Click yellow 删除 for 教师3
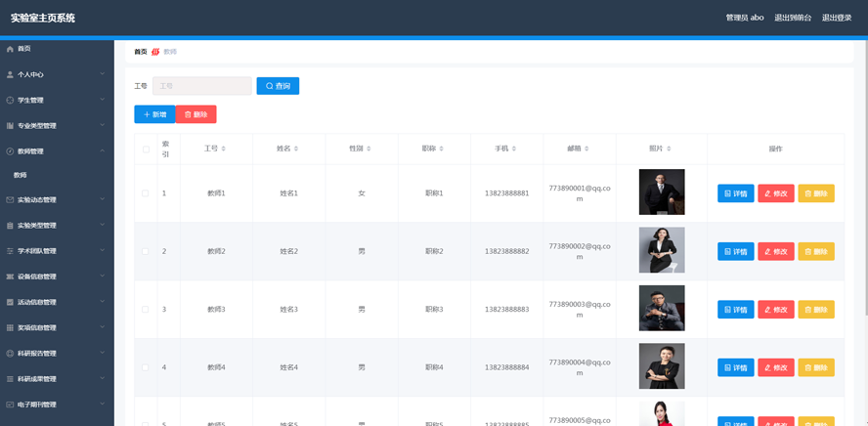The image size is (868, 426). (816, 310)
